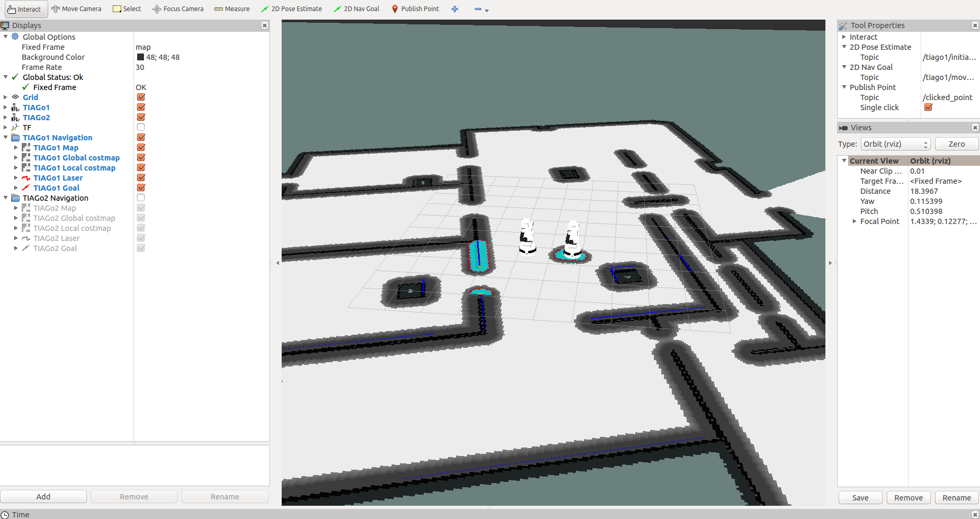Viewport: 980px width, 519px height.
Task: Select the Interact toolbar item
Action: click(24, 9)
